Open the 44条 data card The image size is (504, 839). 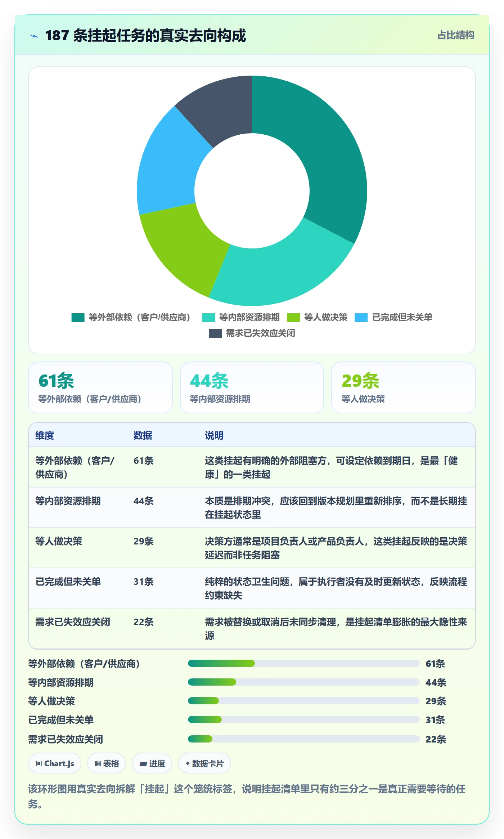pos(252,387)
